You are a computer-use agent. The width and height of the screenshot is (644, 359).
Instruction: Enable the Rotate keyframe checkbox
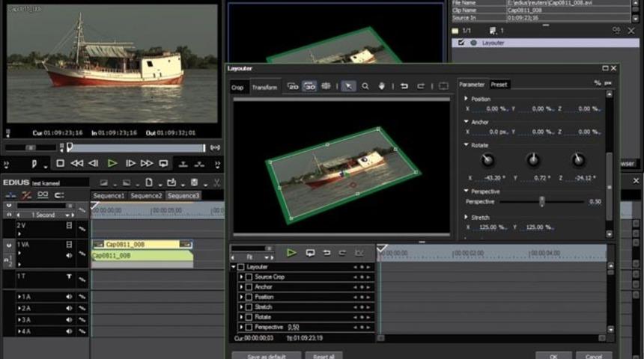pyautogui.click(x=249, y=317)
